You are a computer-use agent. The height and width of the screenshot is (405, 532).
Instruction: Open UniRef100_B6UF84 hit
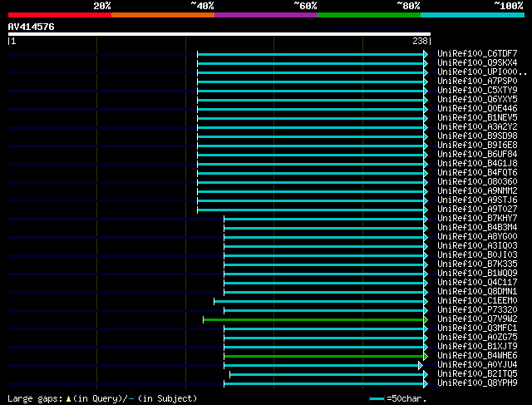coord(477,155)
